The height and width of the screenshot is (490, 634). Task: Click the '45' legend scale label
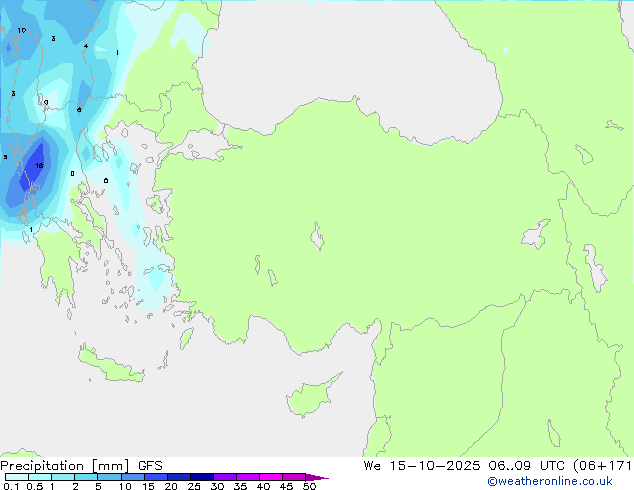pos(286,486)
